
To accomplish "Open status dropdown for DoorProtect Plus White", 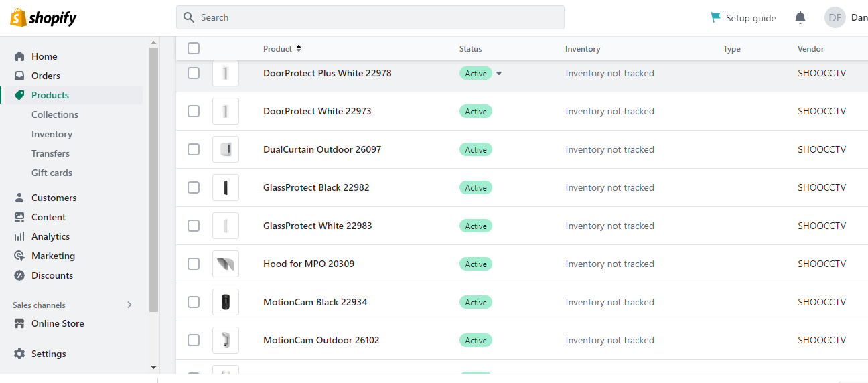I will tap(499, 74).
